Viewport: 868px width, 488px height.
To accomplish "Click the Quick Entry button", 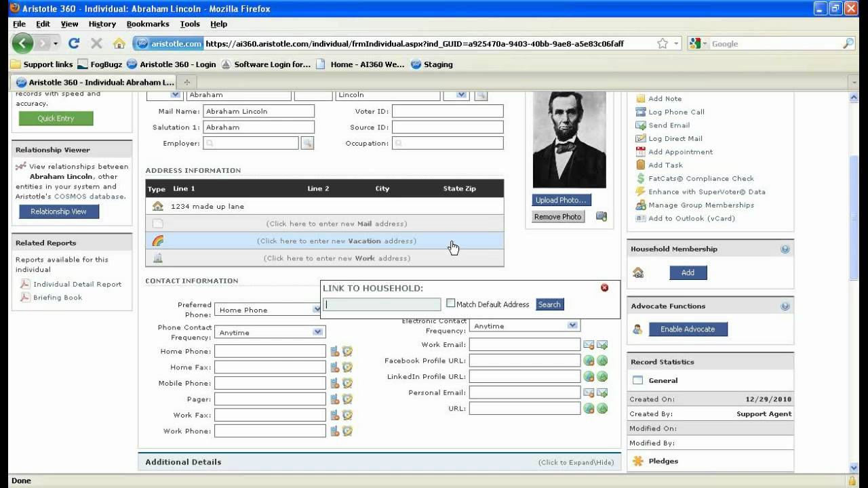I will tap(56, 119).
